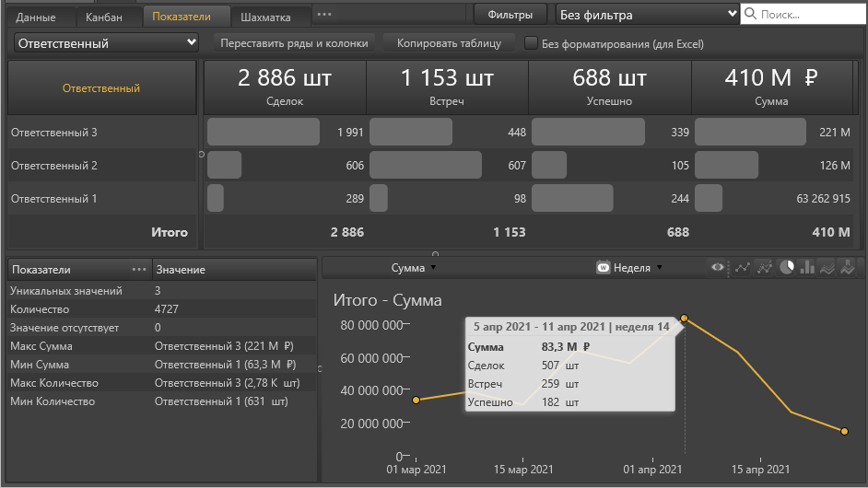The image size is (868, 488).
Task: Click the Ответственный 3 Сделок bar
Action: click(x=264, y=133)
